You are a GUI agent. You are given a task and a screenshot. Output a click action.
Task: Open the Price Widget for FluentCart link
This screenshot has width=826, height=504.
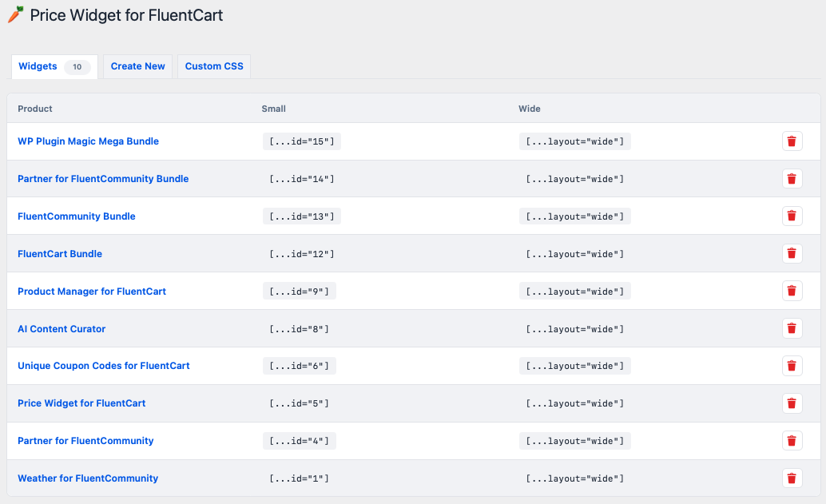81,403
